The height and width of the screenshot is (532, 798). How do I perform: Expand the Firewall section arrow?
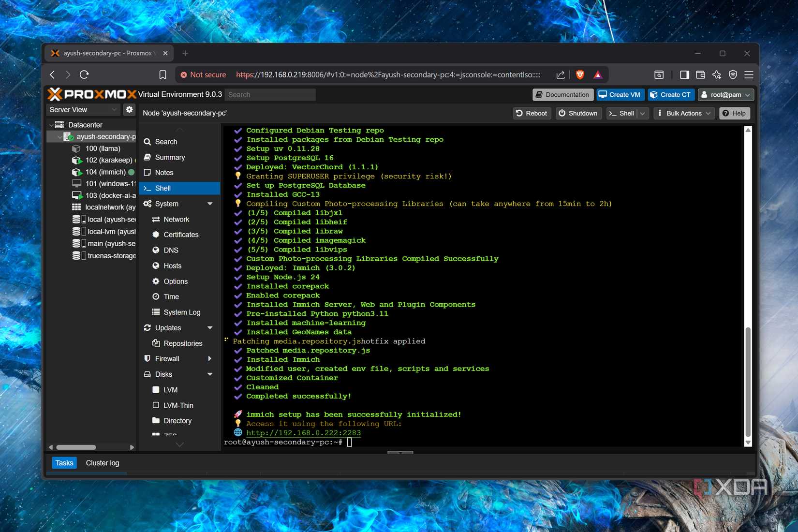click(x=210, y=358)
